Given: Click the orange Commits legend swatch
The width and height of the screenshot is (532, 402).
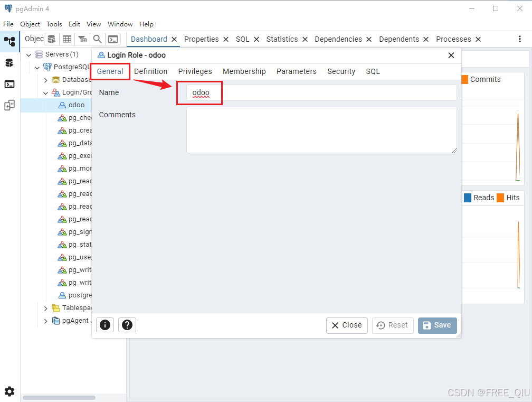Looking at the screenshot, I should pyautogui.click(x=465, y=79).
